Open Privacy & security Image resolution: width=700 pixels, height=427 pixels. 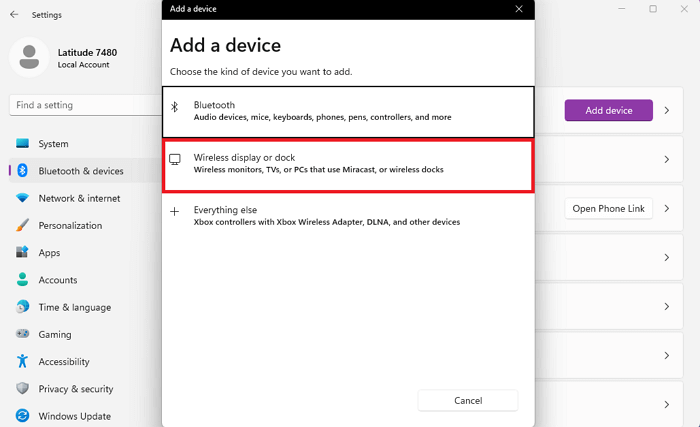click(85, 389)
